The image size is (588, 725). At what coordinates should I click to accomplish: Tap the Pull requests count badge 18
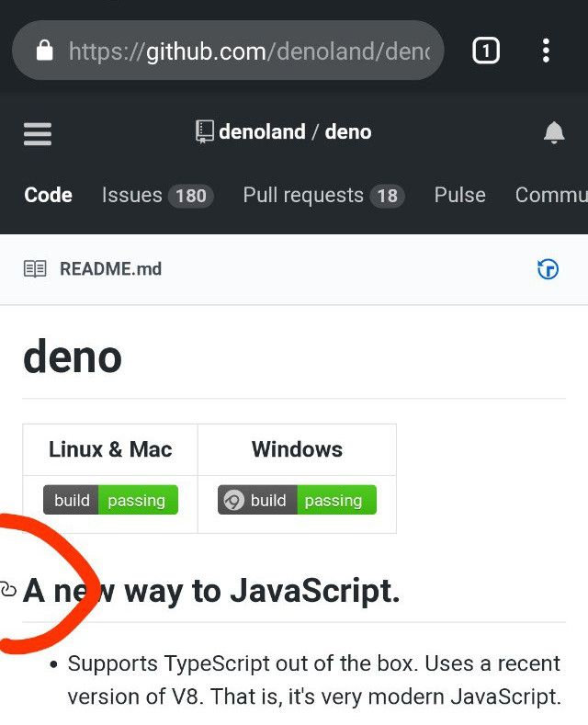click(388, 196)
